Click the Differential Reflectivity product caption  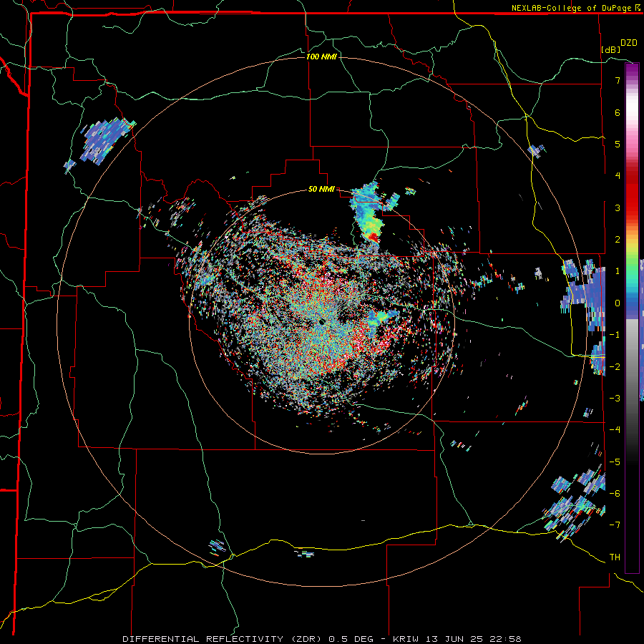[x=321, y=639]
